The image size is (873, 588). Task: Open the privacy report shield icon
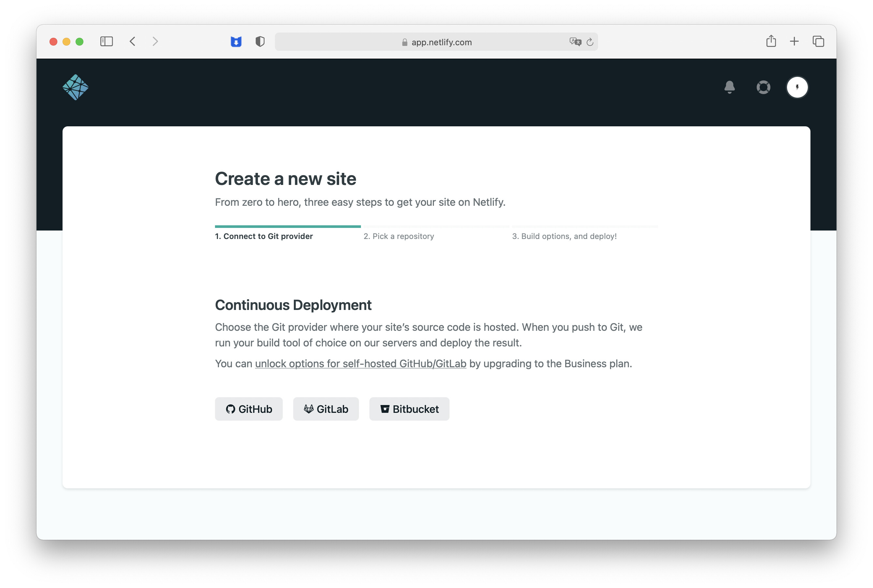[x=260, y=42]
